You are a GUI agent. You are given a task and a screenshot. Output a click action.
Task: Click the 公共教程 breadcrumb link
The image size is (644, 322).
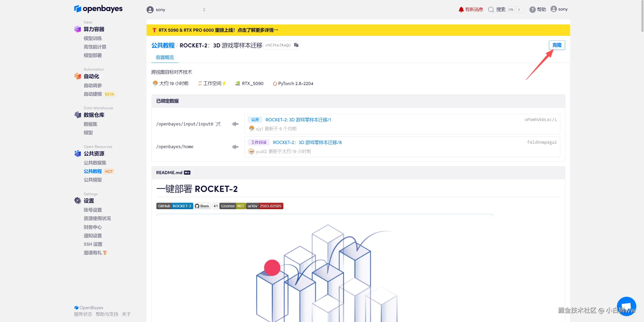[x=163, y=45]
